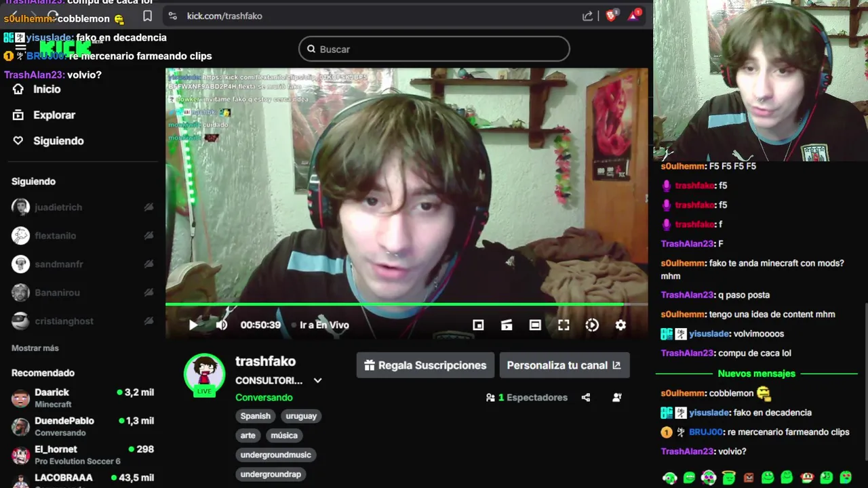This screenshot has width=868, height=488.
Task: Open Personaliza tu canal
Action: (x=564, y=365)
